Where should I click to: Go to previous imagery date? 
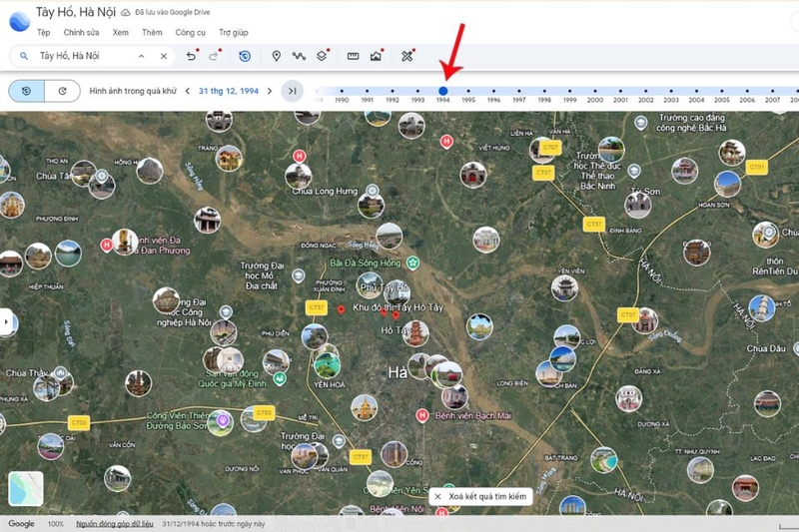click(188, 91)
